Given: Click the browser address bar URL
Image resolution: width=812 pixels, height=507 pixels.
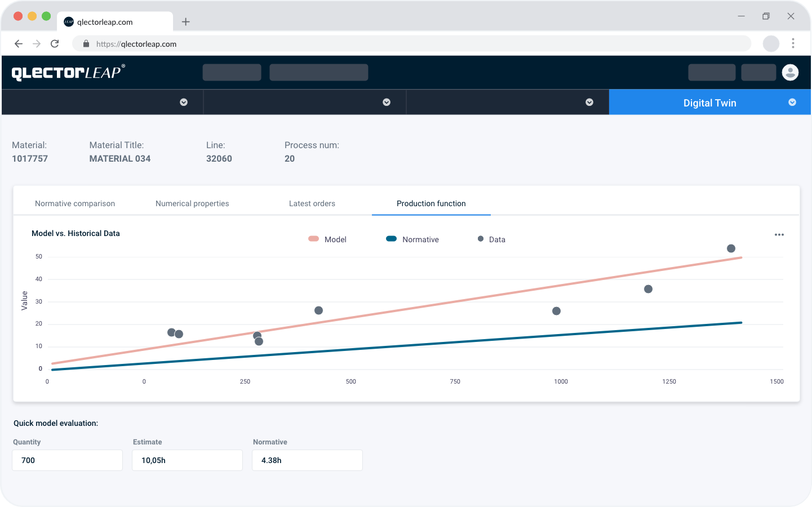Looking at the screenshot, I should pos(136,44).
